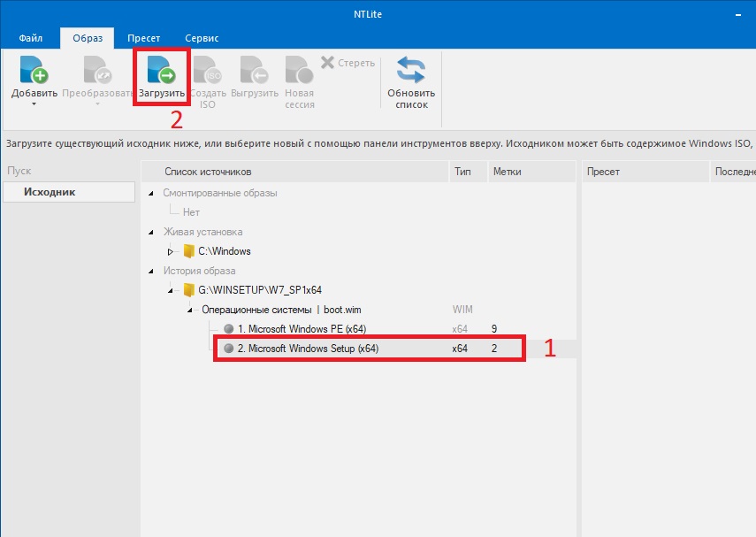Click the Пуск label in sidebar

[x=19, y=171]
